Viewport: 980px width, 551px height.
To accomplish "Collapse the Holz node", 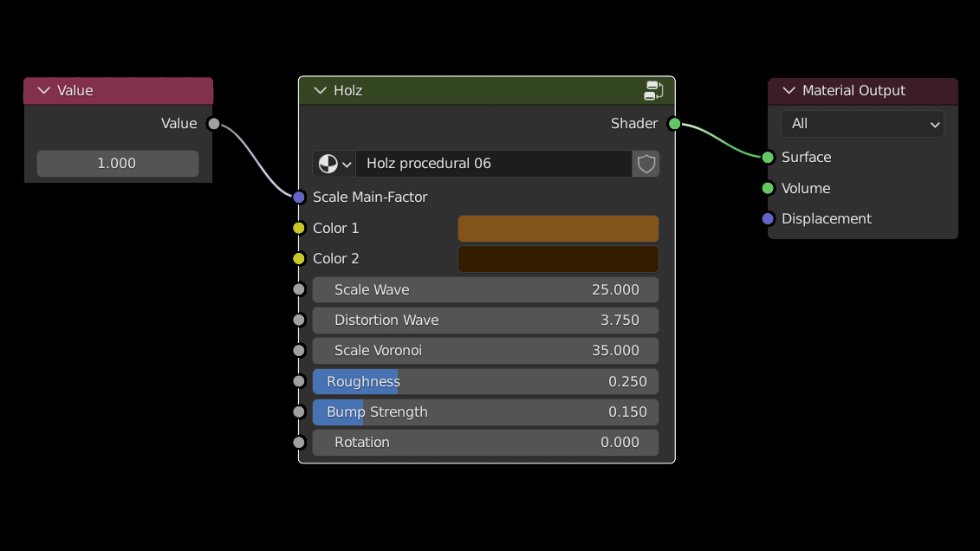I will pyautogui.click(x=320, y=91).
